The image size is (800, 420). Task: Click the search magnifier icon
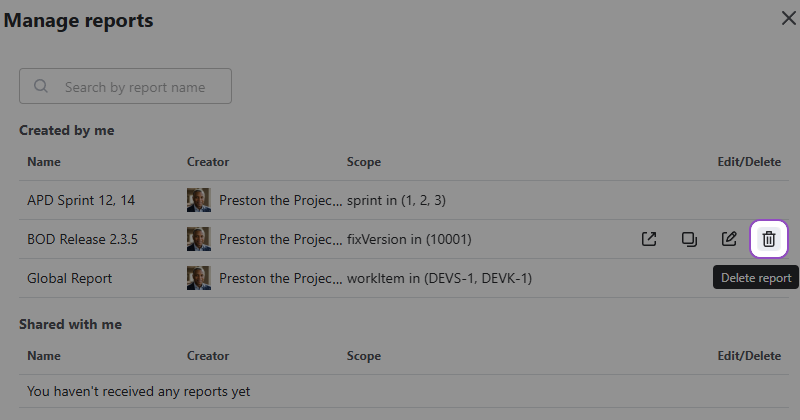coord(41,87)
